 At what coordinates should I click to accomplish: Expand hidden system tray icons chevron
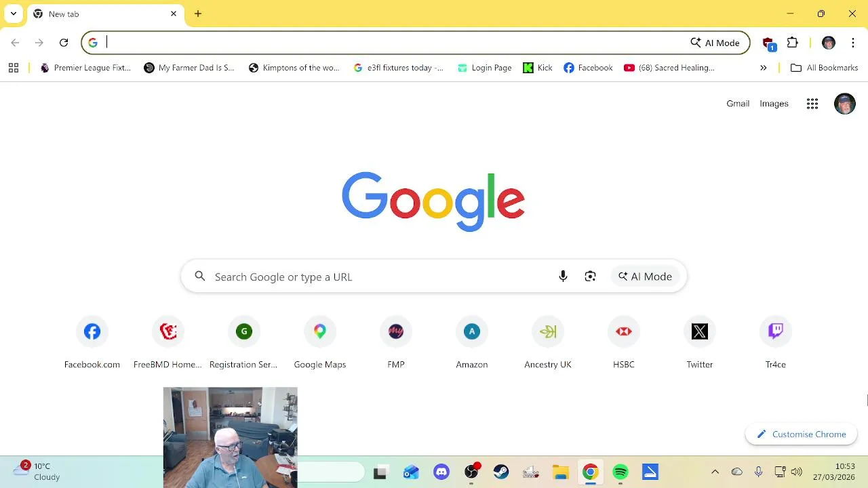(715, 472)
